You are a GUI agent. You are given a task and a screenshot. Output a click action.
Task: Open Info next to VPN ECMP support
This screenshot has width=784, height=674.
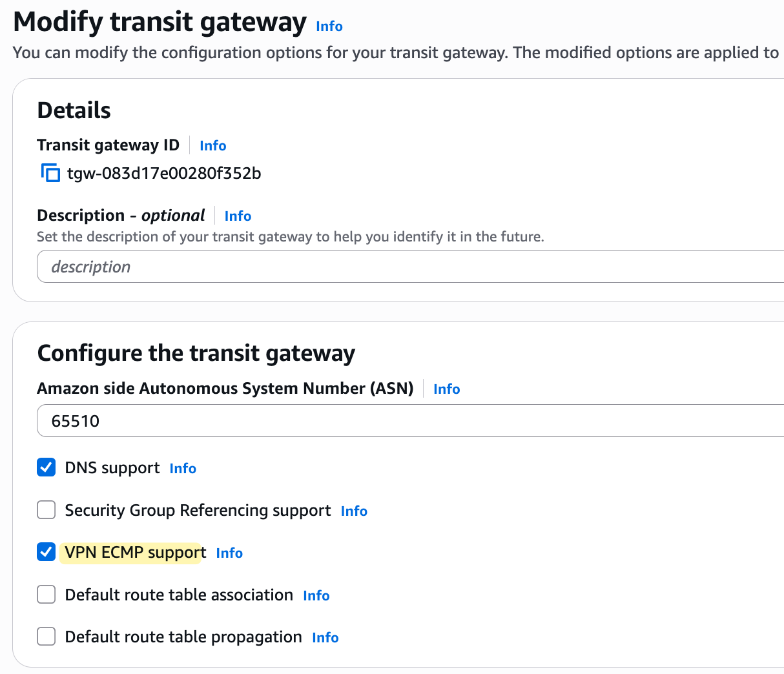pyautogui.click(x=229, y=553)
